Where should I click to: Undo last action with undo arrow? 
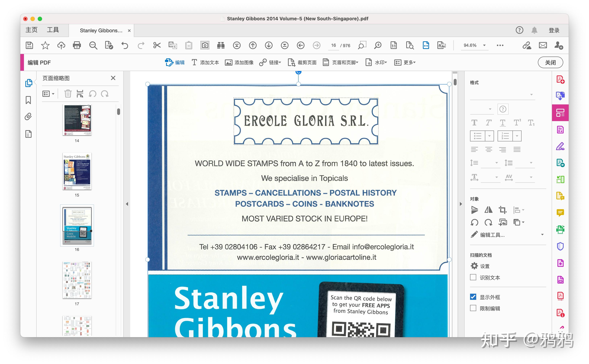[x=125, y=45]
